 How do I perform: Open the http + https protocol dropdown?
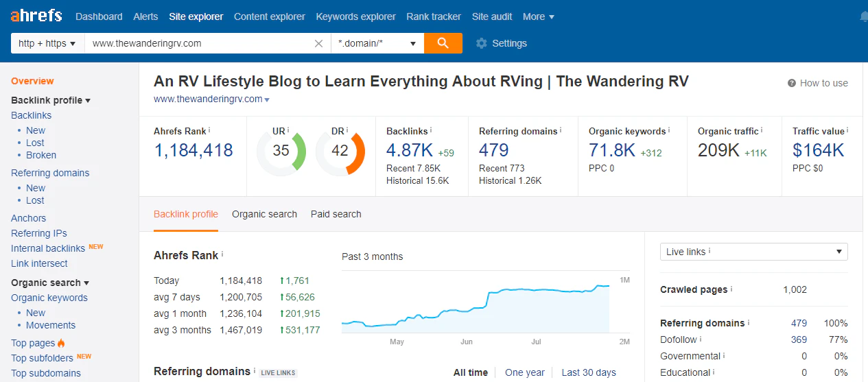click(x=47, y=43)
